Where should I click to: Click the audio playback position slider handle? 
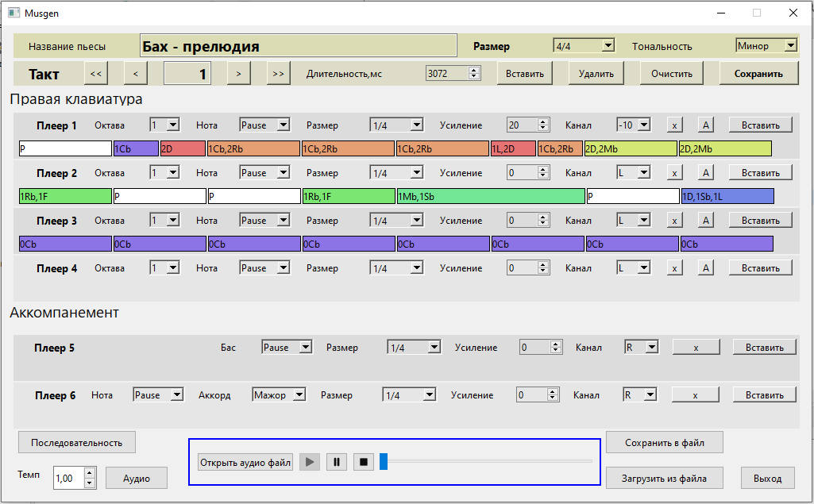384,461
